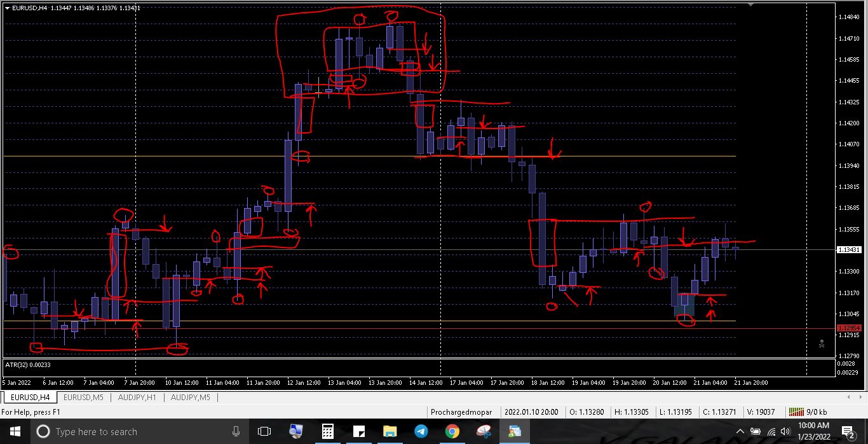
Task: Open Google Chrome from the taskbar
Action: (x=452, y=432)
